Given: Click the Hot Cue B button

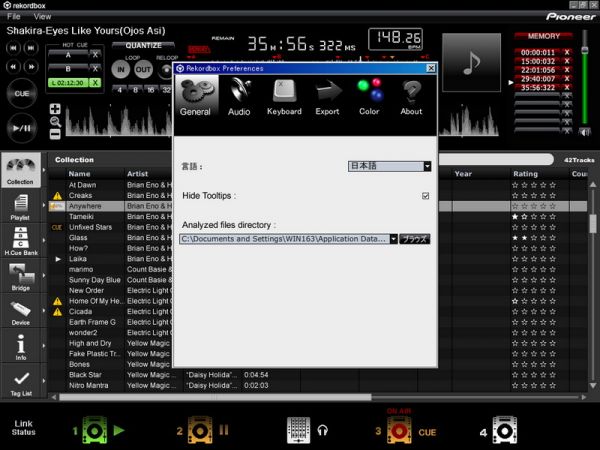Looking at the screenshot, I should click(x=68, y=69).
